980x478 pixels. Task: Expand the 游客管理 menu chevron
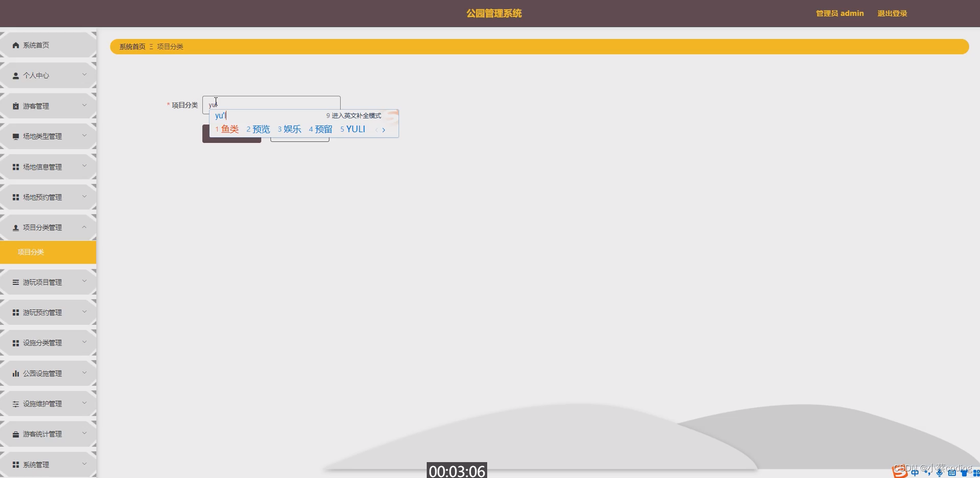point(85,105)
